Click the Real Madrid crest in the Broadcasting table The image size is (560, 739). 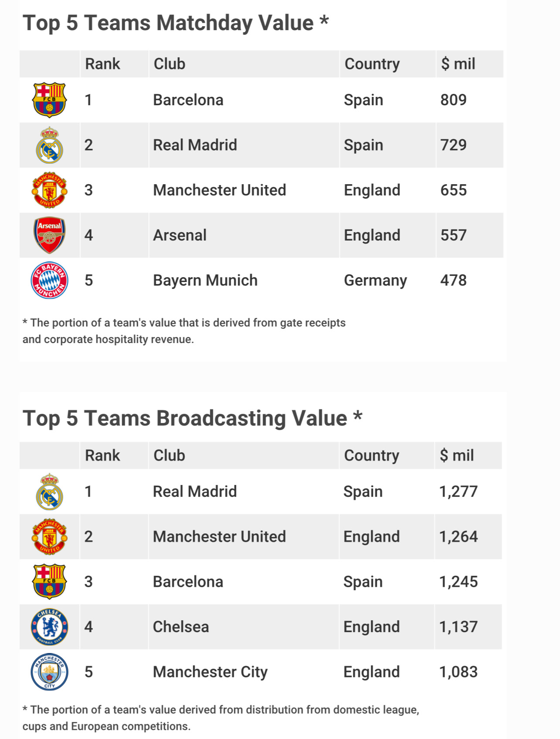pyautogui.click(x=49, y=492)
